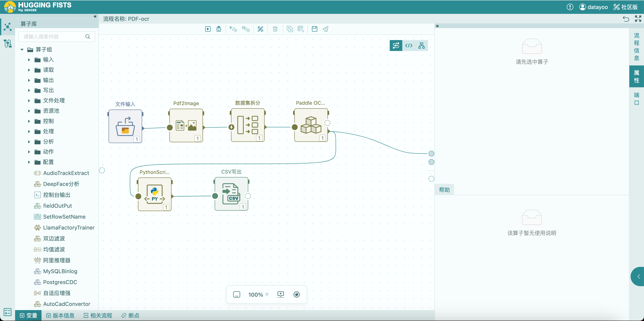Expand the 文件处理 folder
The image size is (644, 321).
[x=29, y=100]
